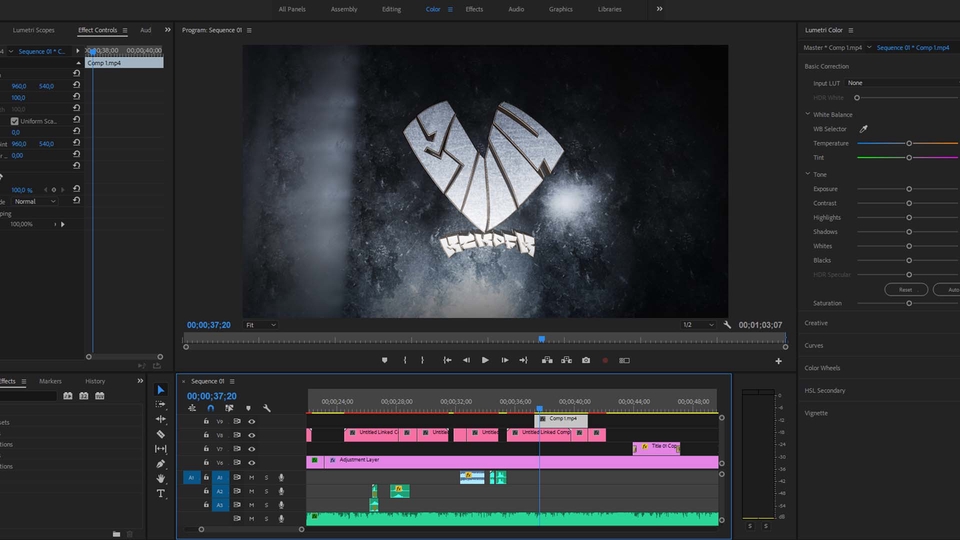Click Go to Out point button

pyautogui.click(x=523, y=361)
